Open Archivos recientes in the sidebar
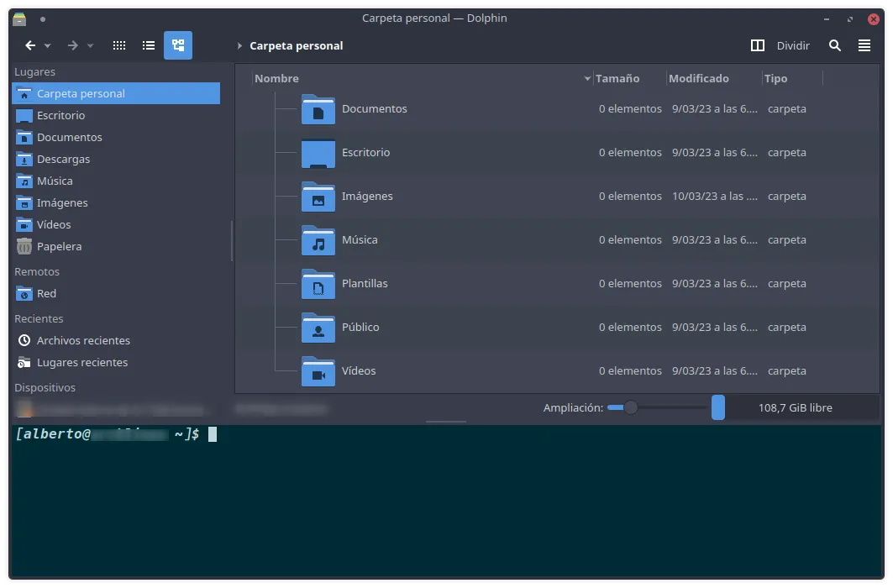The image size is (893, 588). coord(82,340)
